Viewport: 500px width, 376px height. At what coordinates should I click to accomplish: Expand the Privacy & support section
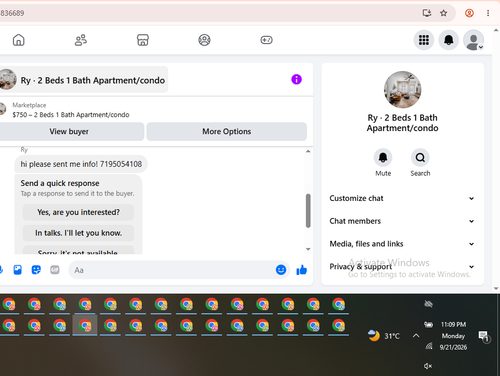[x=402, y=266]
